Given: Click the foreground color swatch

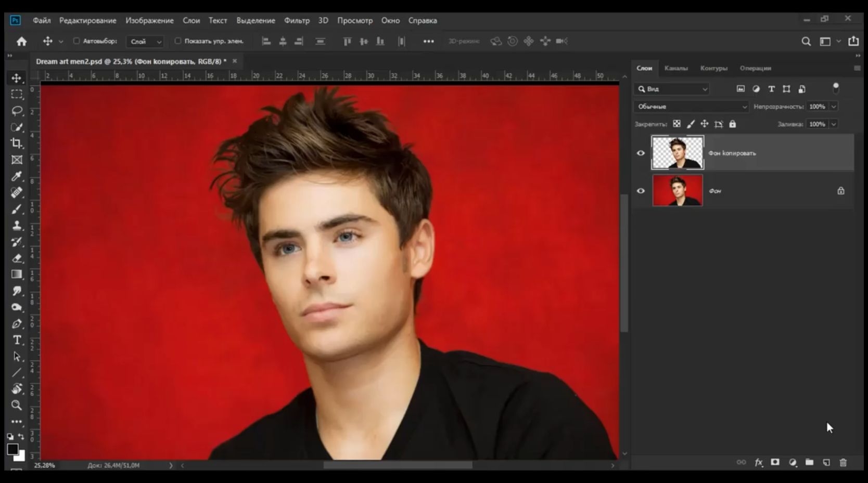Looking at the screenshot, I should coord(13,449).
